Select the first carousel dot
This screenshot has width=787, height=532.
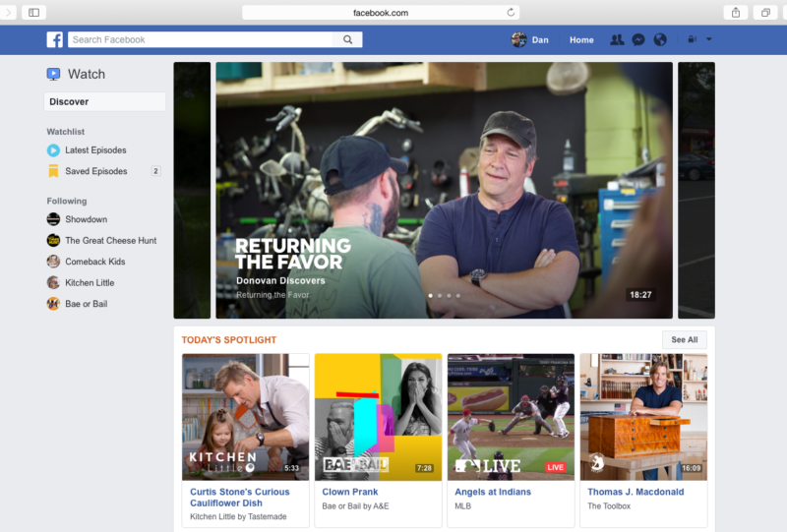[x=431, y=296]
